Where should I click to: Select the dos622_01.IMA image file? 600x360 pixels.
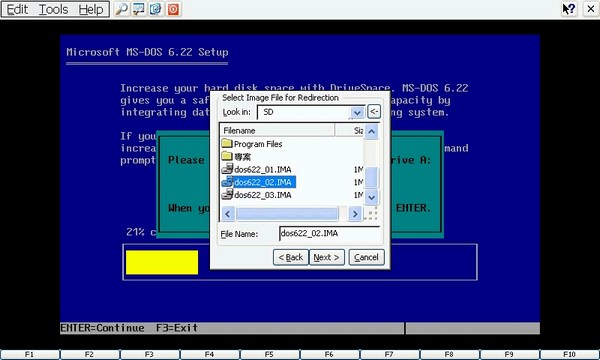point(262,169)
